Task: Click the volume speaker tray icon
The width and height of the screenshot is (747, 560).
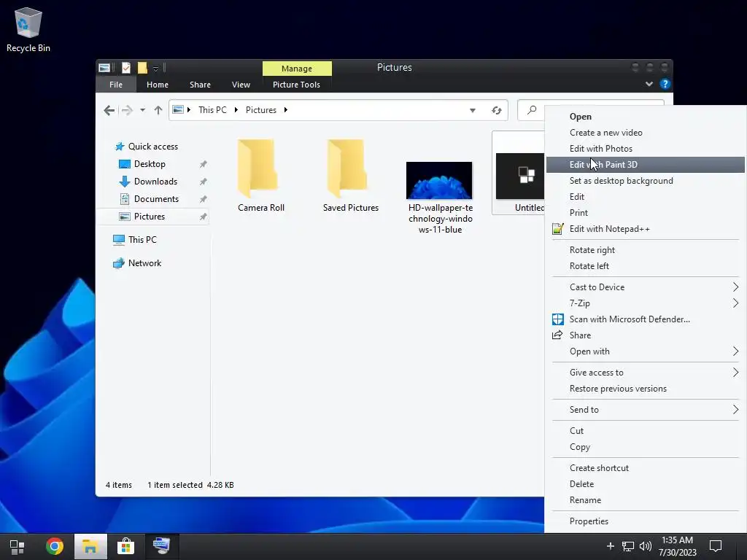Action: click(646, 547)
